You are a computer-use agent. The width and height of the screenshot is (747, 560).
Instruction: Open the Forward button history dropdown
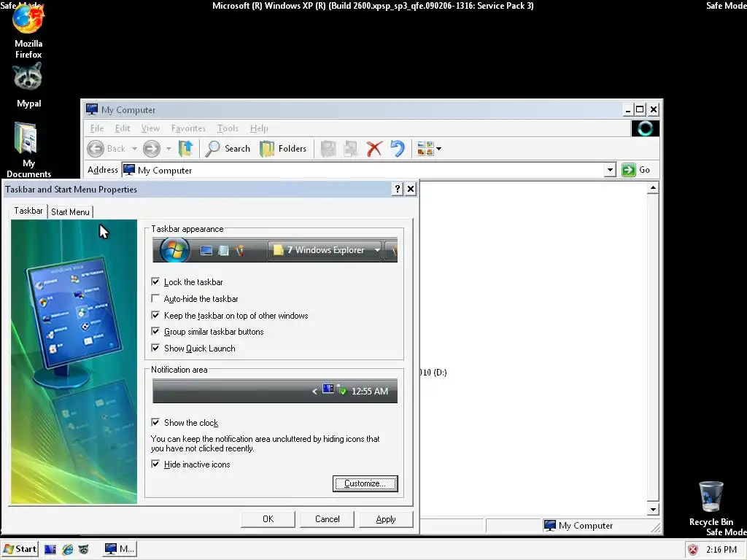[x=169, y=149]
